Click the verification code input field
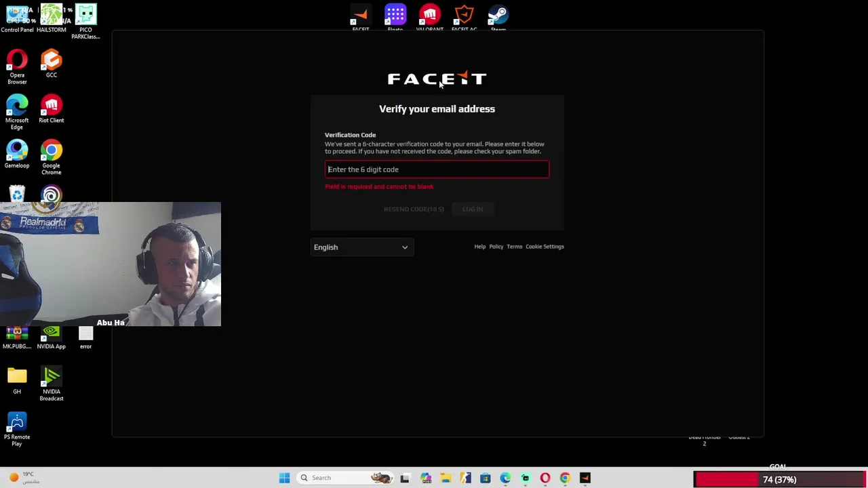Screen dimensions: 868x488 pyautogui.click(x=437, y=169)
